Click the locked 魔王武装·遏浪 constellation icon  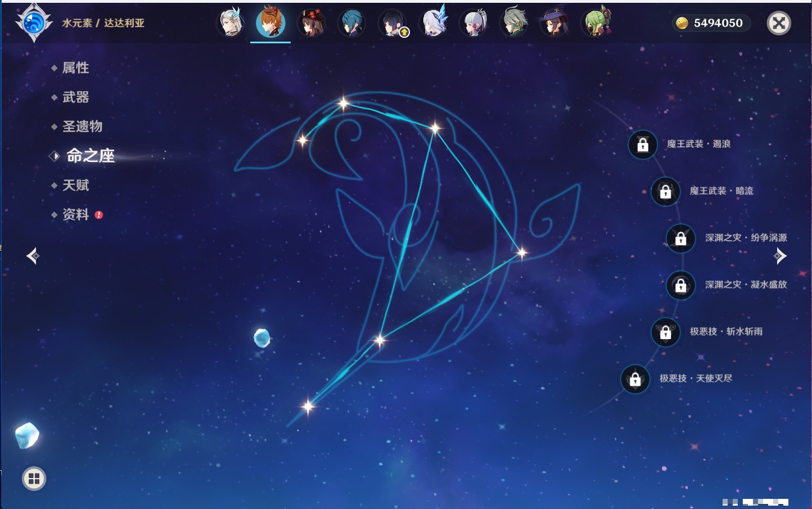click(x=643, y=145)
